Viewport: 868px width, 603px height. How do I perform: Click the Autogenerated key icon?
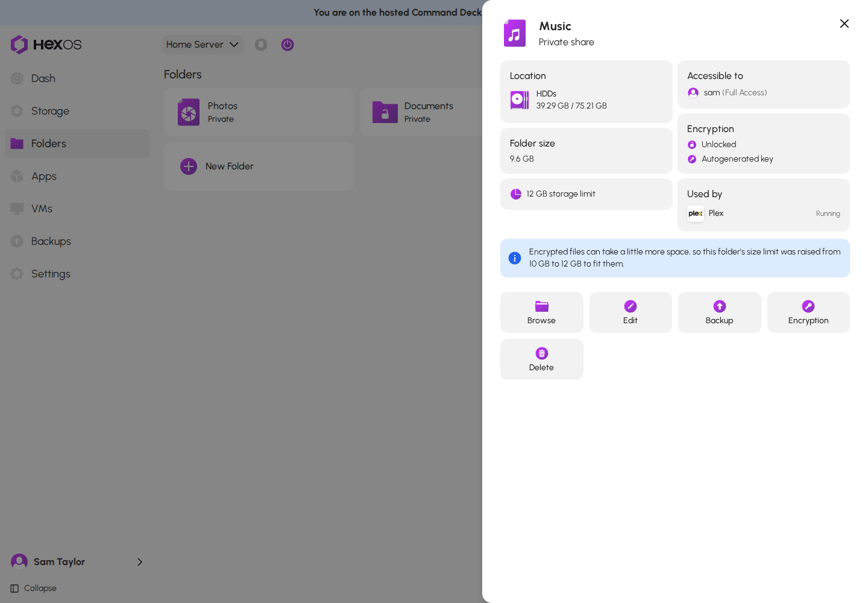click(692, 159)
